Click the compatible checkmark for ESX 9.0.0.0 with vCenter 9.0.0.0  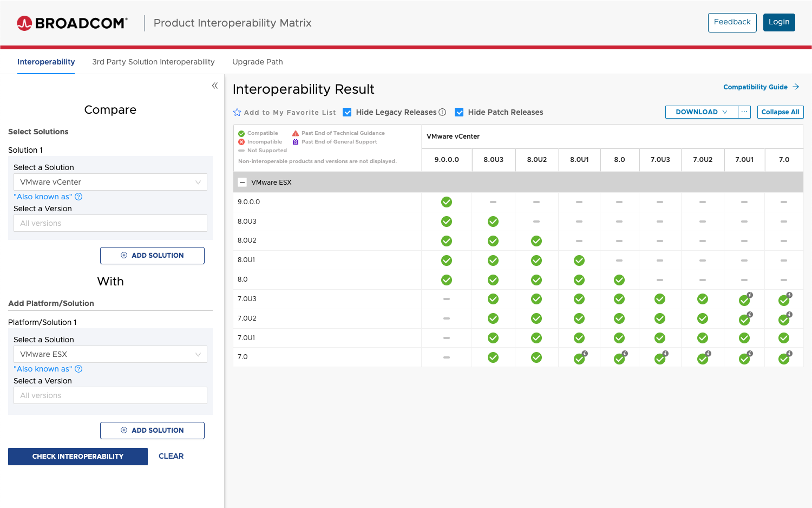coord(447,201)
